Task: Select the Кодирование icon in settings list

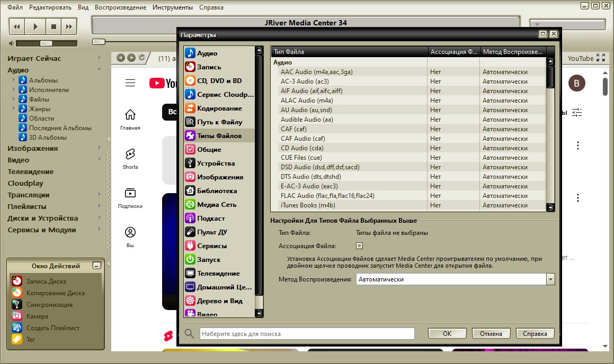Action: pyautogui.click(x=190, y=108)
